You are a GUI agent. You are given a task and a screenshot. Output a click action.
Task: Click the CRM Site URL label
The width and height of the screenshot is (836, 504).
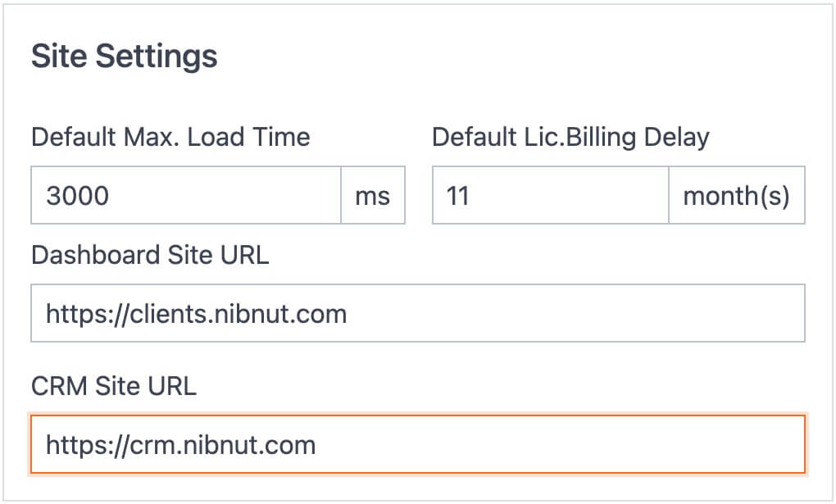tap(114, 386)
